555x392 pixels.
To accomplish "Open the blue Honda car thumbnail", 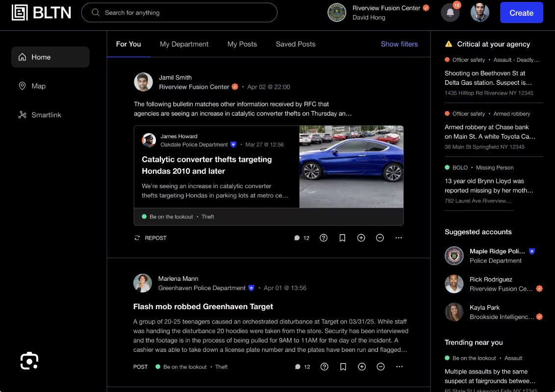I will 352,167.
